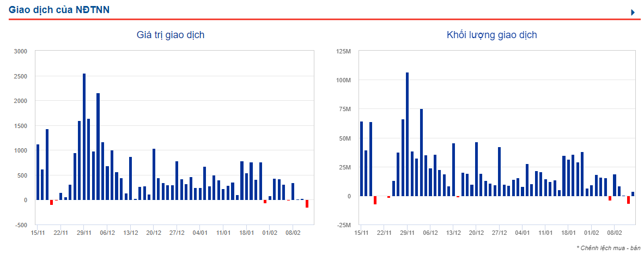The width and height of the screenshot is (644, 255).
Task: Click the '3000' y-axis label
Action: tap(20, 51)
